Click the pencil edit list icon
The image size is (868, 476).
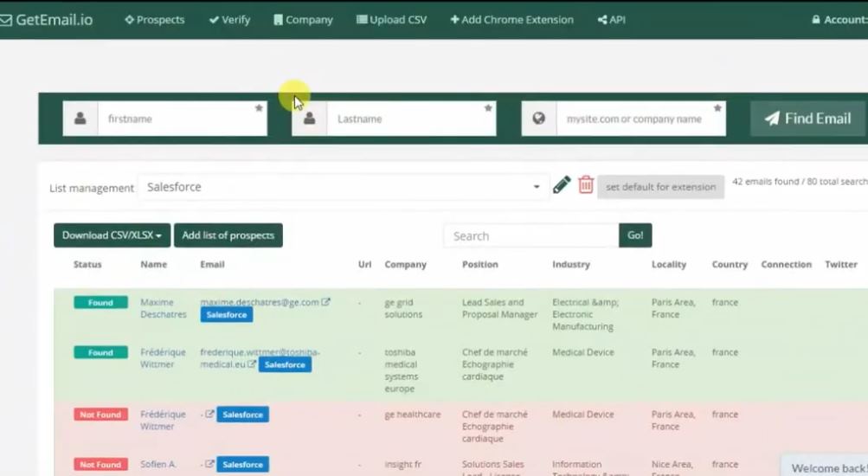pos(562,185)
